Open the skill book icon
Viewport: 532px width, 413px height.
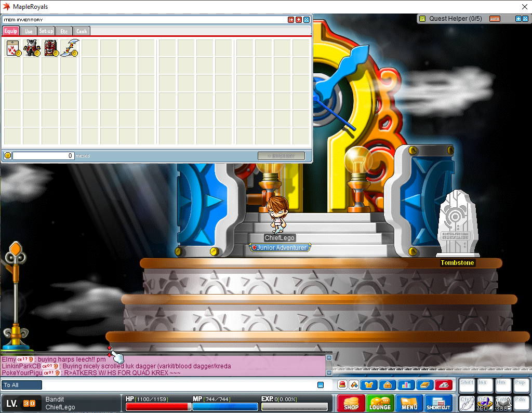tap(424, 385)
